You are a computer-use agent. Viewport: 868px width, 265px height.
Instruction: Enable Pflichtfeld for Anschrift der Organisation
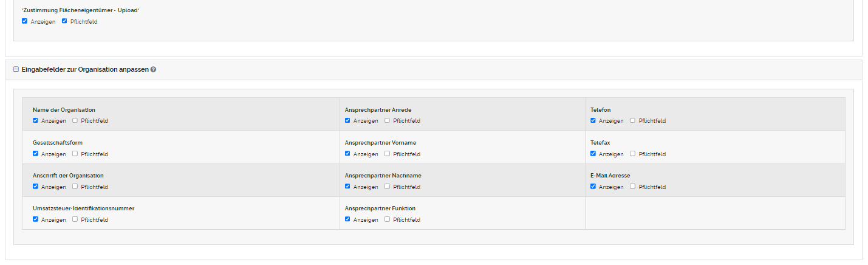(x=75, y=186)
